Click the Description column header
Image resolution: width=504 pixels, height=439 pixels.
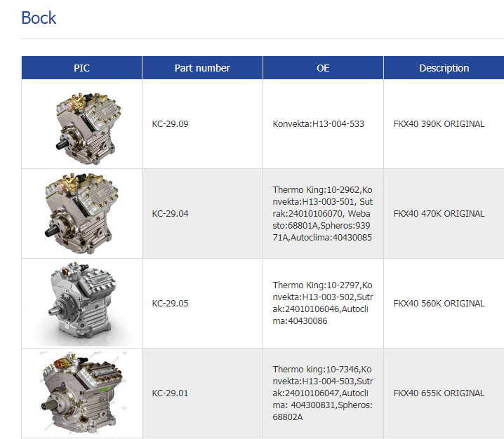tap(444, 68)
